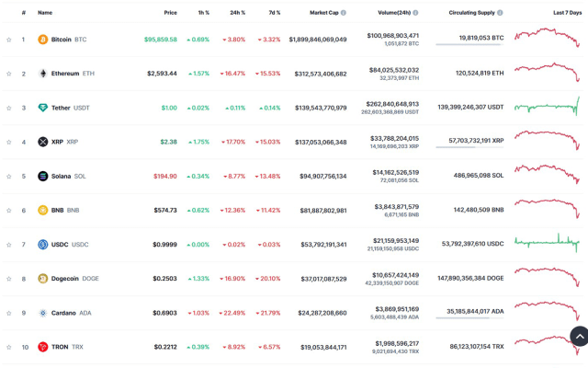Viewport: 588px width, 368px height.
Task: Click the Market Cap info icon
Action: coord(344,13)
